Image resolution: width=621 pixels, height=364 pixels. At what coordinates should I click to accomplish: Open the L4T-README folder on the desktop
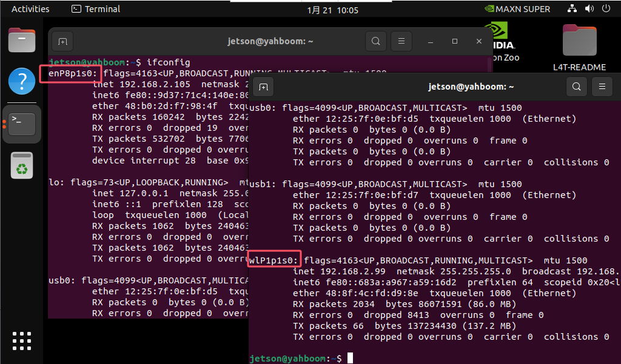pyautogui.click(x=579, y=47)
